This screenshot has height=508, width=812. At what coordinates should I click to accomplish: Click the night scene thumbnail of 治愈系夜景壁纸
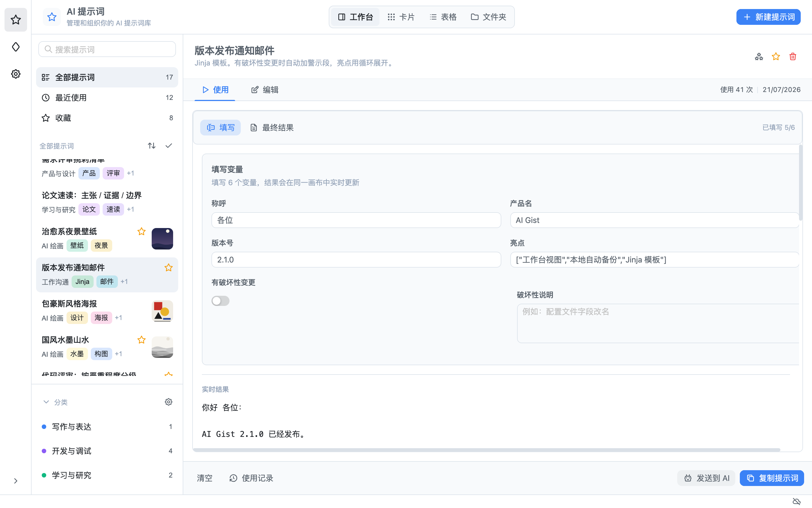coord(162,238)
